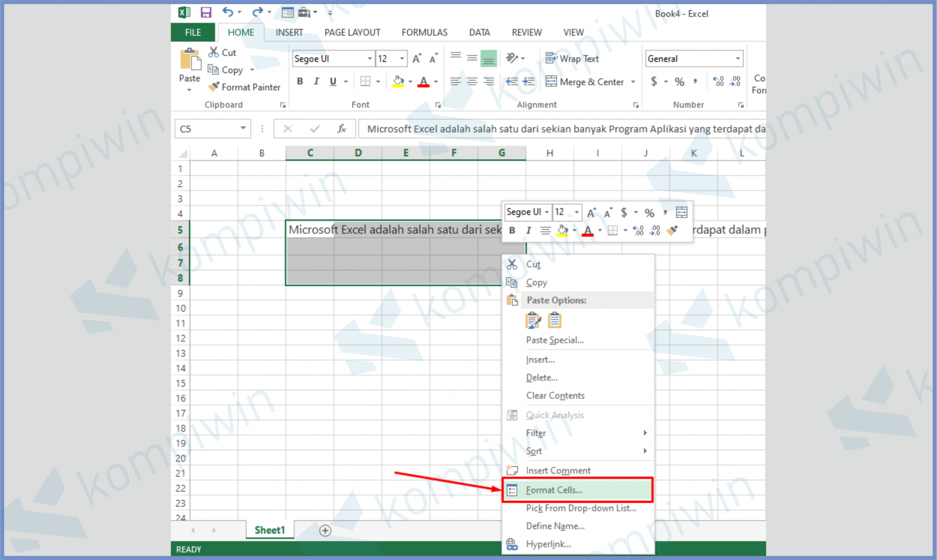Click the Save icon in quick access toolbar
The height and width of the screenshot is (560, 937).
[x=206, y=12]
